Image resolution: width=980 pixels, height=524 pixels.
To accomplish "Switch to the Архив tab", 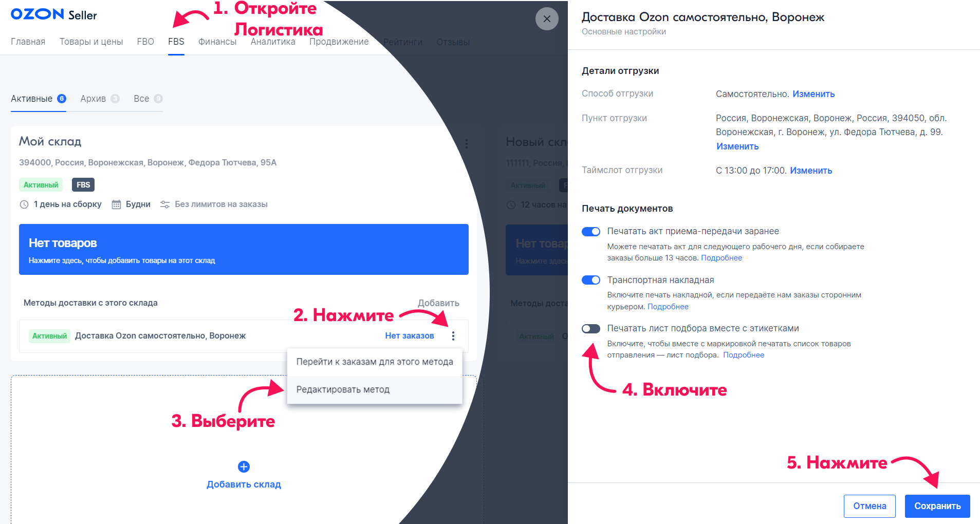I will pyautogui.click(x=93, y=99).
